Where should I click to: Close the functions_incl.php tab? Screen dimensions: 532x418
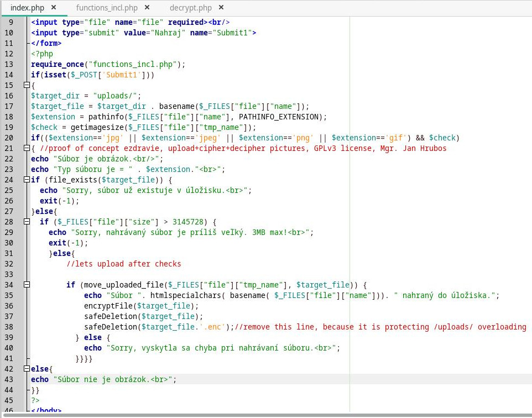tap(147, 8)
